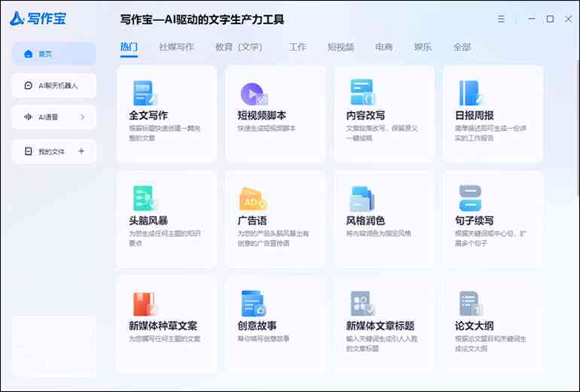Open the 创意故事 card
Viewport: 580px width, 392px height.
275,324
